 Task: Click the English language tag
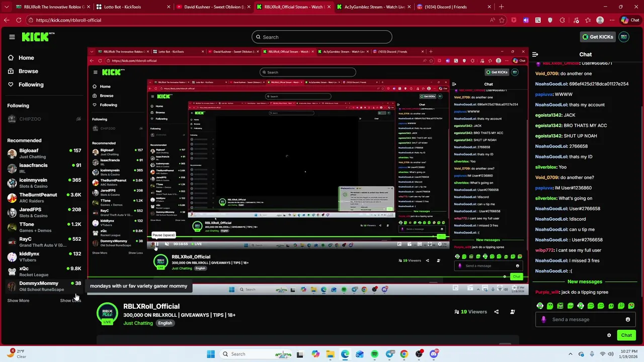[x=165, y=323]
